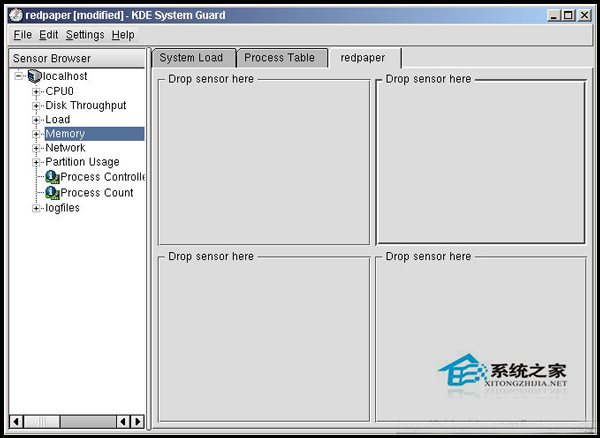The image size is (600, 438).
Task: Click the sensor browser scrollbar left arrow
Action: (x=16, y=422)
